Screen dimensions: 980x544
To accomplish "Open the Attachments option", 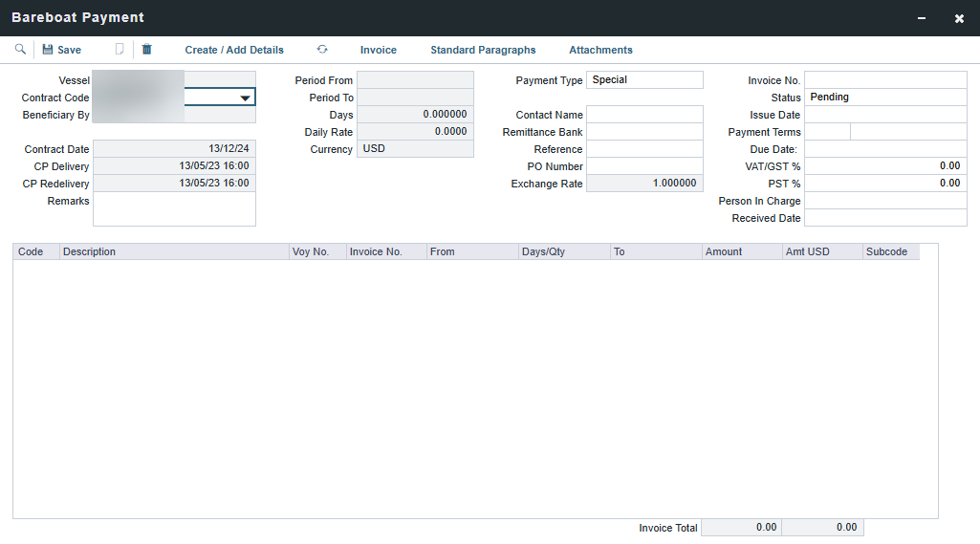I will tap(600, 50).
